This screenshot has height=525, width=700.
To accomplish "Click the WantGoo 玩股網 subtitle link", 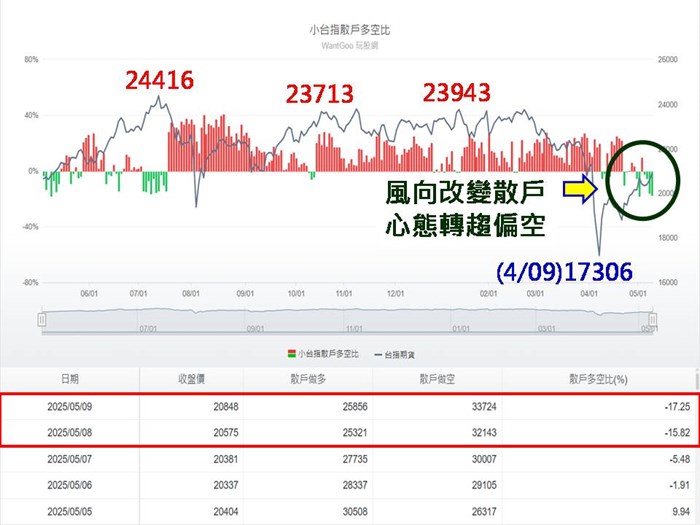I will point(349,44).
